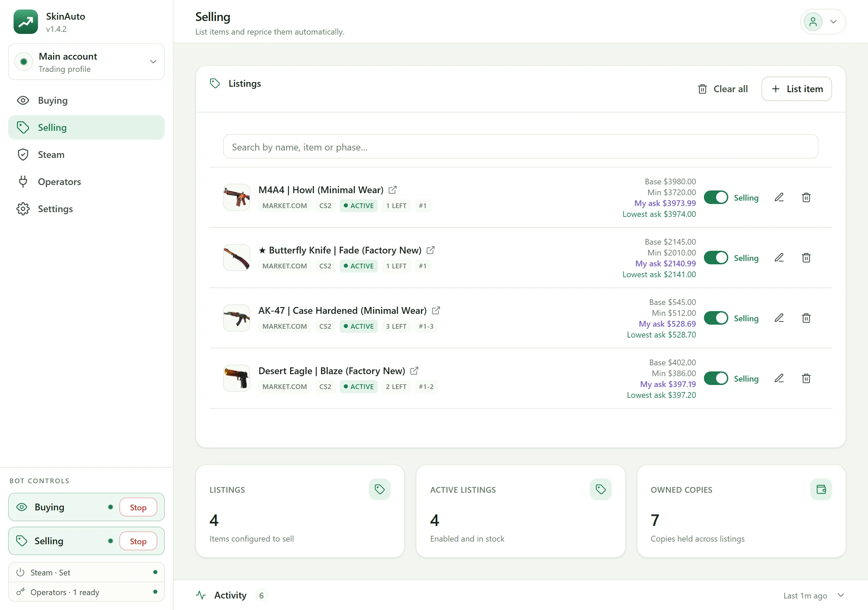Go to Operators in the sidebar

click(x=86, y=182)
